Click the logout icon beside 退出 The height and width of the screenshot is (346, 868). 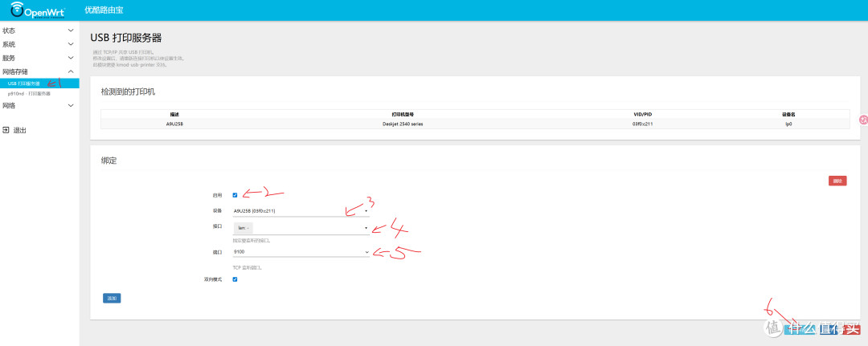[x=6, y=130]
